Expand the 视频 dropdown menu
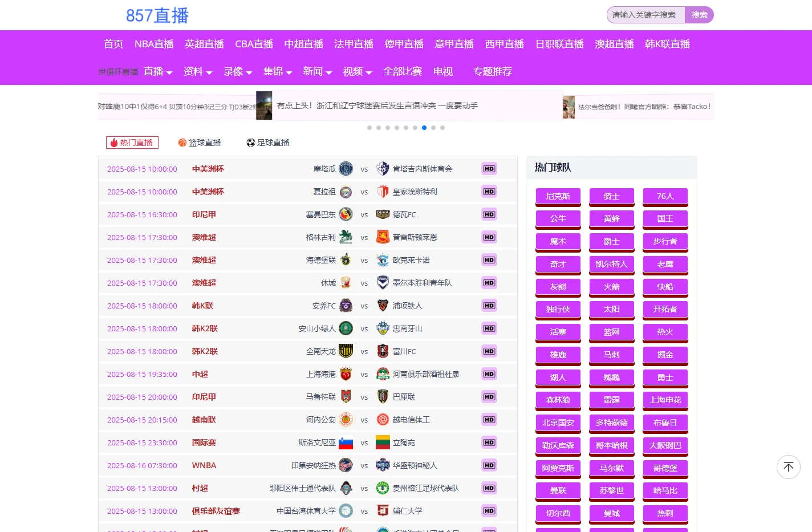Image resolution: width=812 pixels, height=532 pixels. (358, 71)
